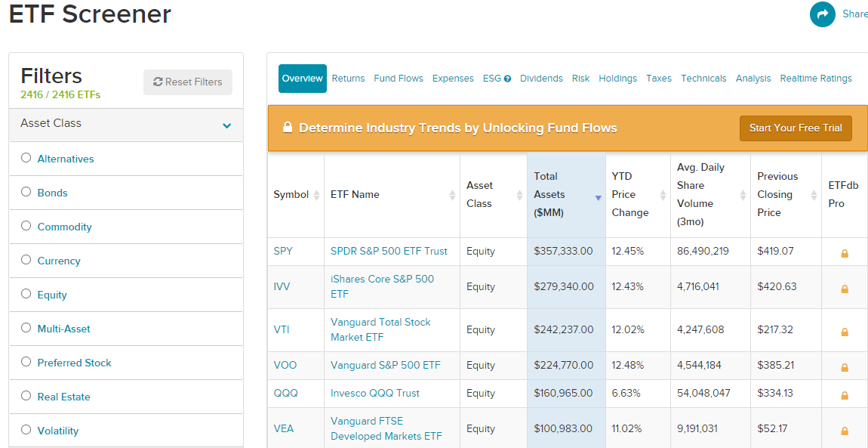Switch to the Dividends tab
This screenshot has width=868, height=448.
[x=541, y=79]
